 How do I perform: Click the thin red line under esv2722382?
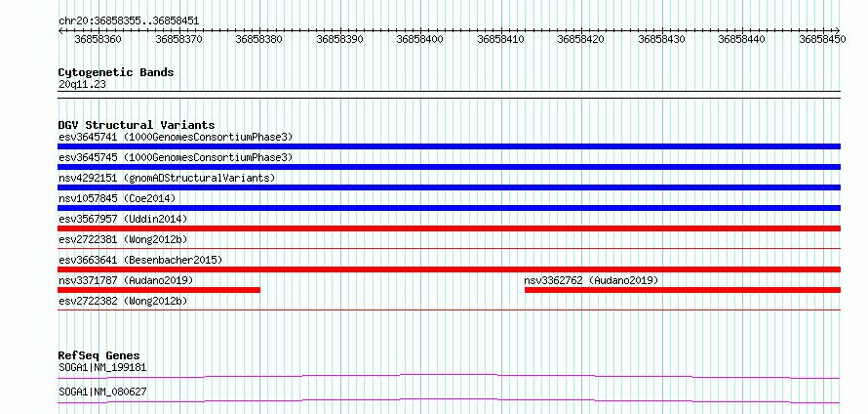449,310
